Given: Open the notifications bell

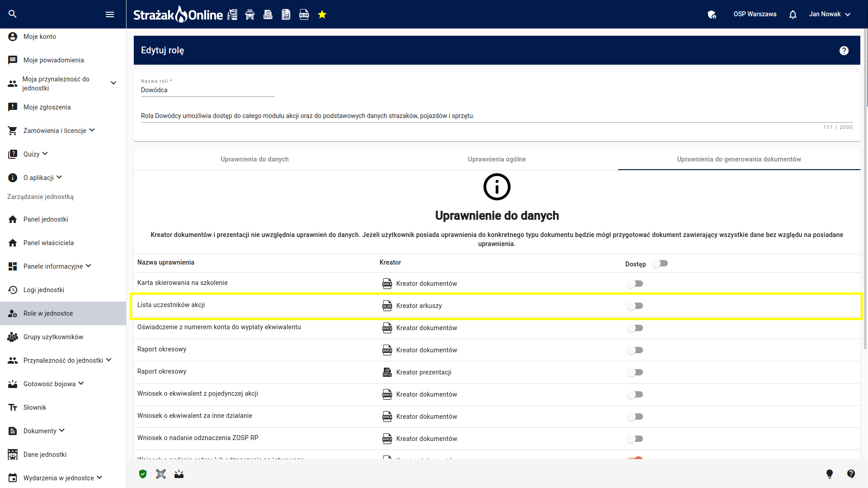Looking at the screenshot, I should click(x=793, y=14).
